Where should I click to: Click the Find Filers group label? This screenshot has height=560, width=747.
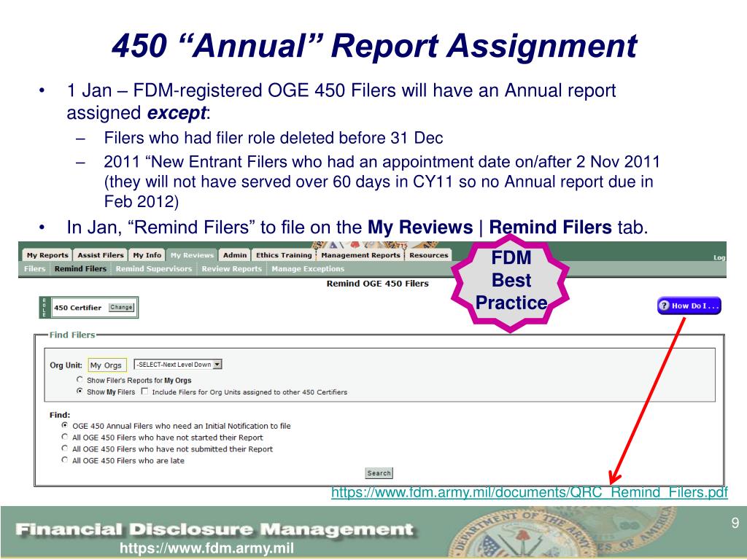(x=72, y=335)
